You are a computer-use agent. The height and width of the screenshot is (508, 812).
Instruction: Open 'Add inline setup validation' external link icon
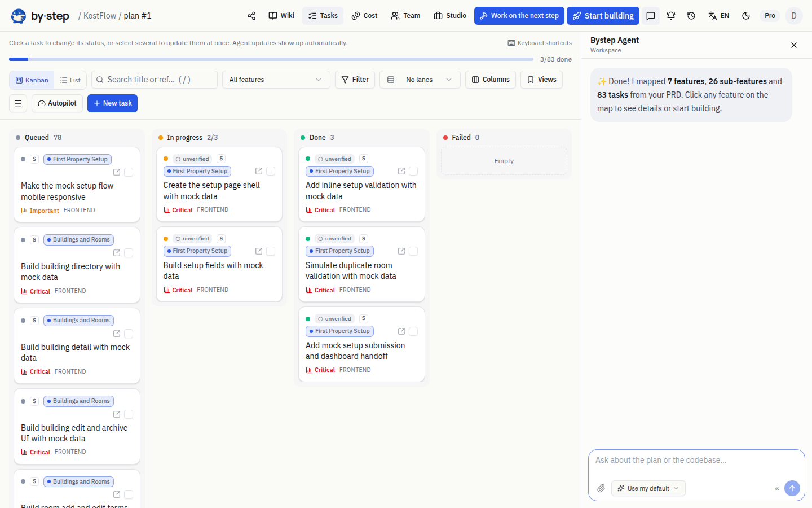pyautogui.click(x=401, y=171)
